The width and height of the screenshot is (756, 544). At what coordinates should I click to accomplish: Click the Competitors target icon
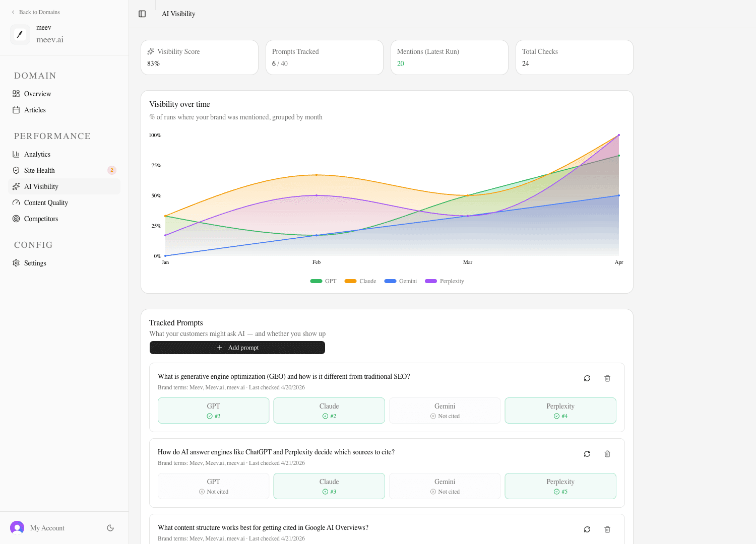click(16, 219)
